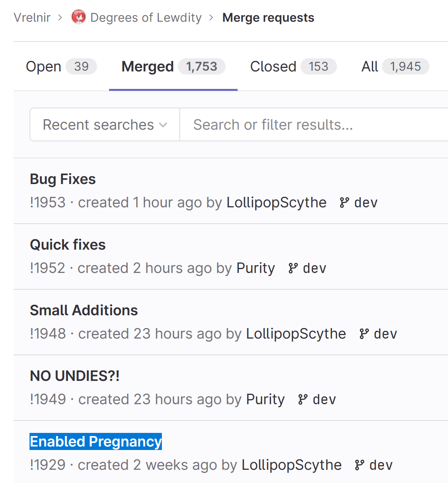This screenshot has width=448, height=483.
Task: View the All merge requests tab
Action: 394,66
